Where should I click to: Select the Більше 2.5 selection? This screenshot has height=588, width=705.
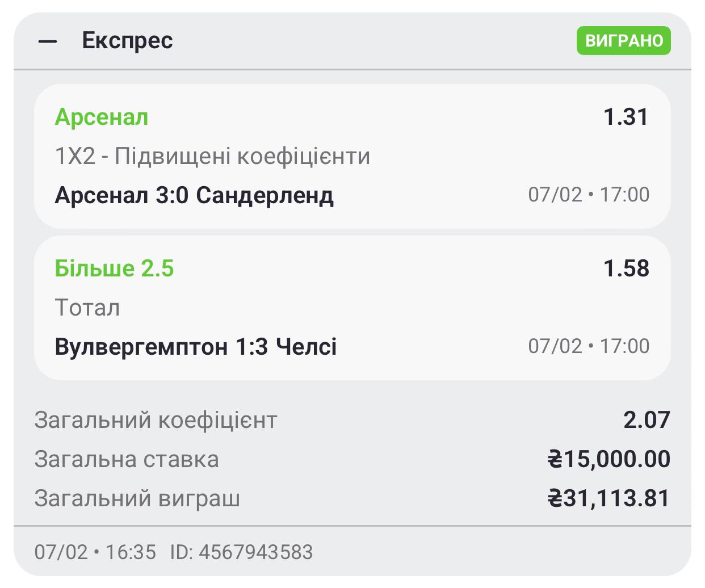114,268
